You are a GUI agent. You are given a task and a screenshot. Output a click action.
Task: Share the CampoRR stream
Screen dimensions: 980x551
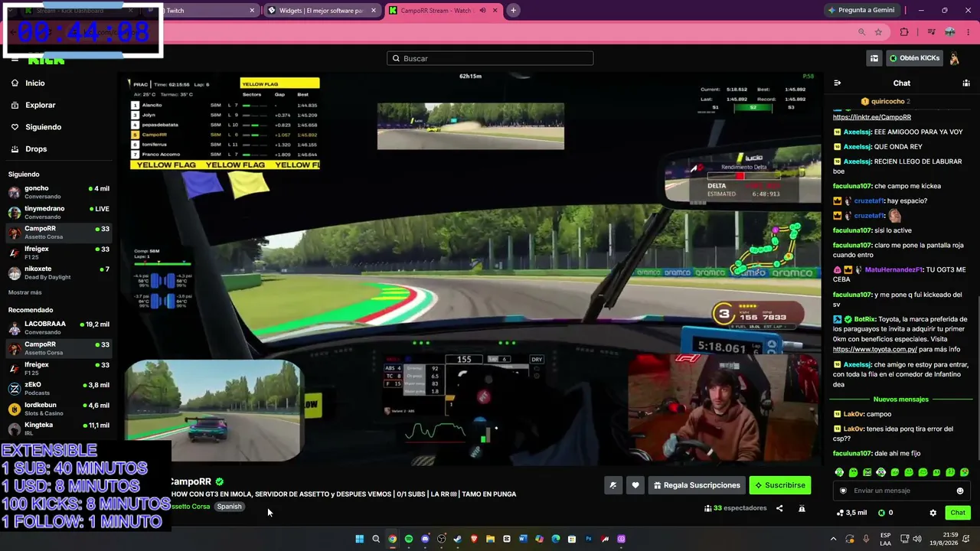click(779, 508)
